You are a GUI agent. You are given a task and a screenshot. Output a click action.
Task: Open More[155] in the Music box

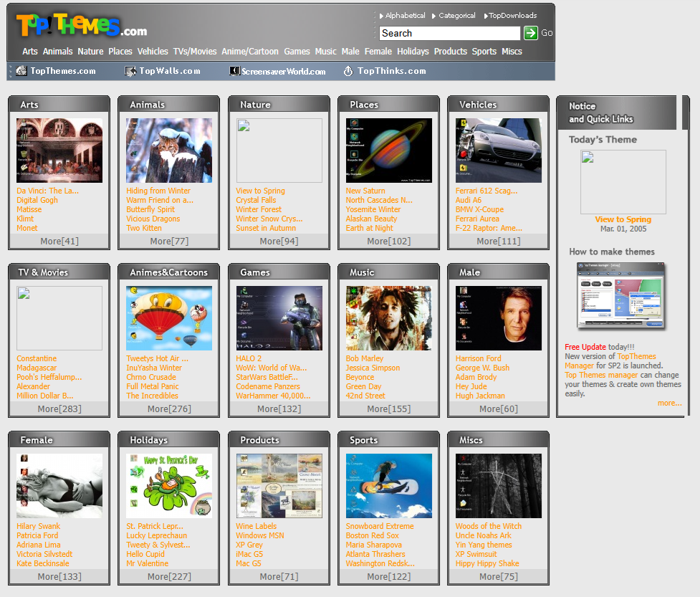click(x=389, y=409)
